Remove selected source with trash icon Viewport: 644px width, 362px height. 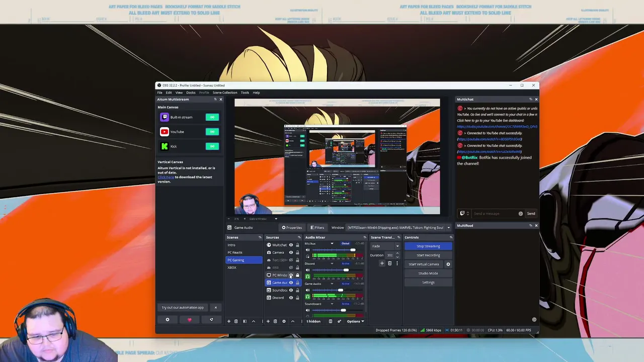point(275,321)
